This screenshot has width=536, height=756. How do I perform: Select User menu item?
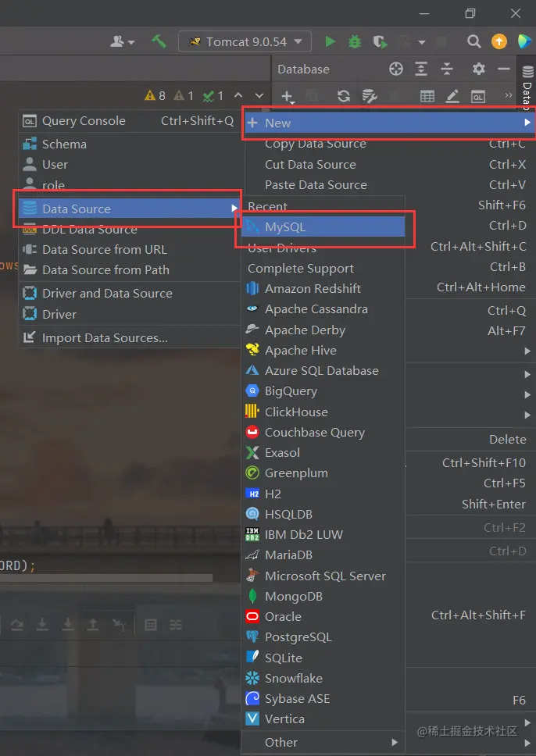click(x=128, y=165)
